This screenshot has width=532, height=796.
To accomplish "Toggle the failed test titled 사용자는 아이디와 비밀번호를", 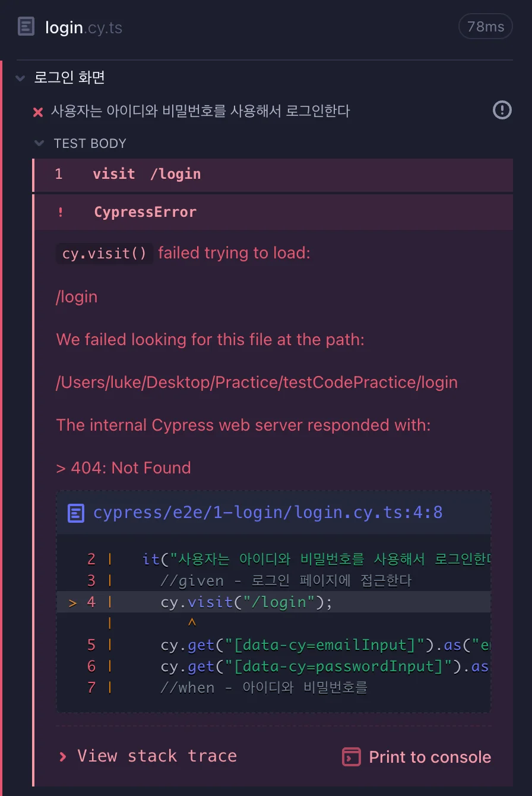I will [200, 111].
